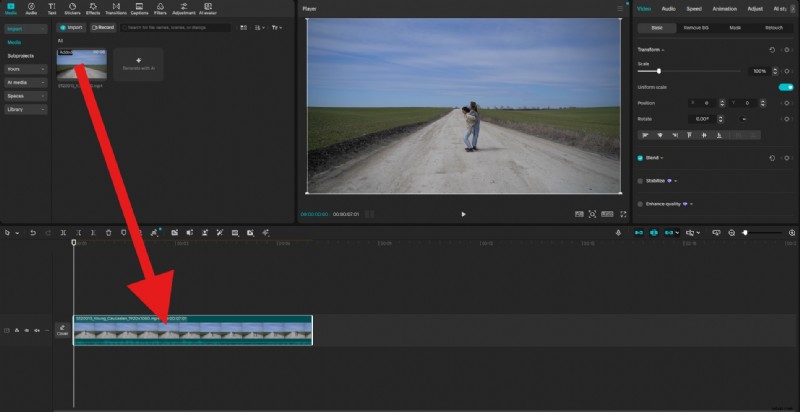Click the timeline zoom-in magnifier icon
800x412 pixels.
pyautogui.click(x=792, y=233)
